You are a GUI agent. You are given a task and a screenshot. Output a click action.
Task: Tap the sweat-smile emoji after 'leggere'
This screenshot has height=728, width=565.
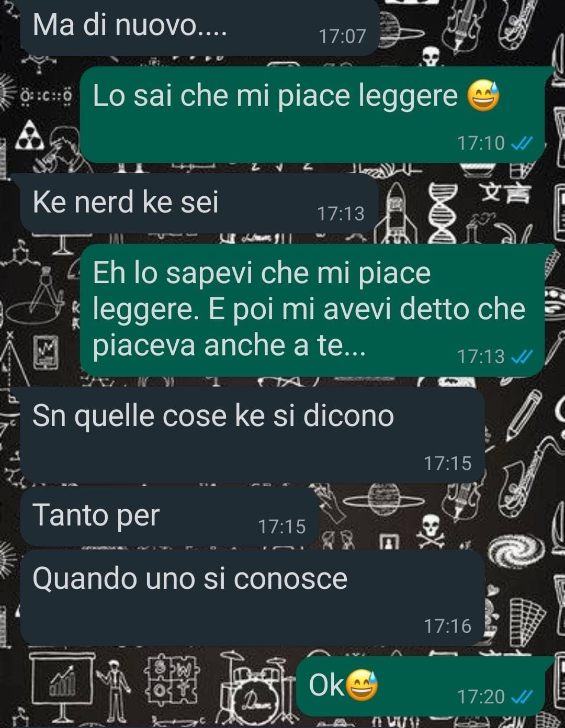coord(483,96)
